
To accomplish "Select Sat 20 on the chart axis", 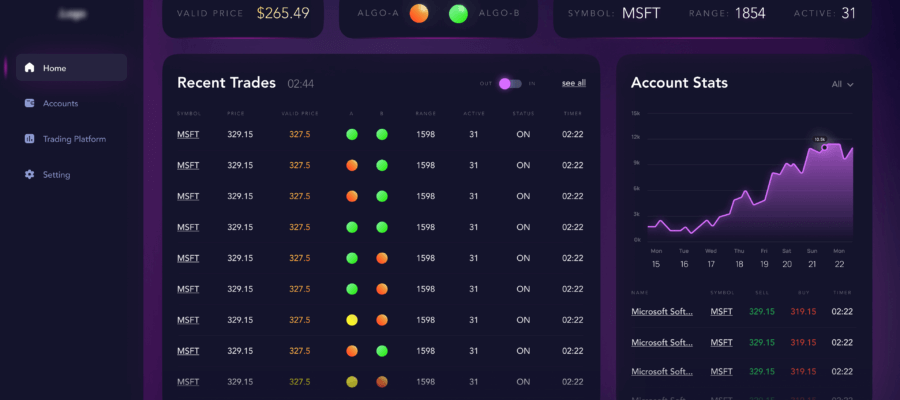I will pos(786,258).
